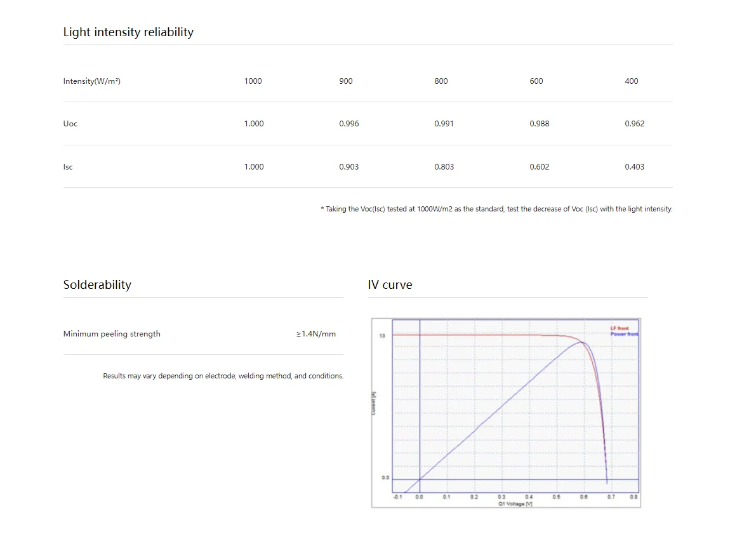Click the 'Light intensity reliability' heading
The height and width of the screenshot is (546, 756).
click(x=128, y=32)
